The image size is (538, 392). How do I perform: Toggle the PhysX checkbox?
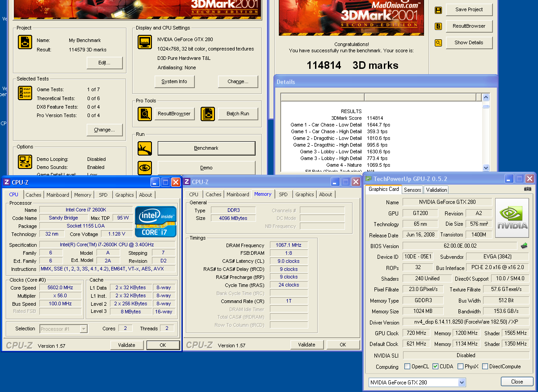461,367
